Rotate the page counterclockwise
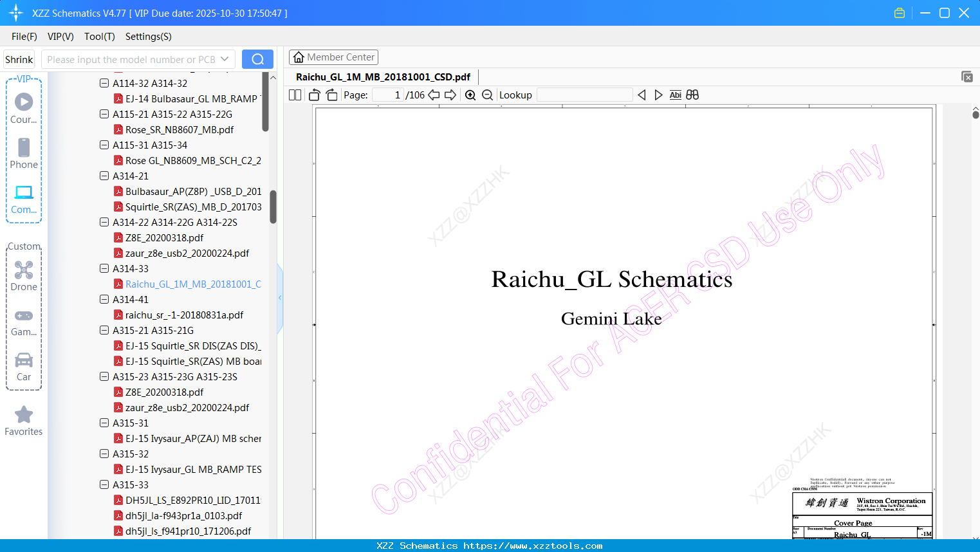980x552 pixels. click(315, 95)
